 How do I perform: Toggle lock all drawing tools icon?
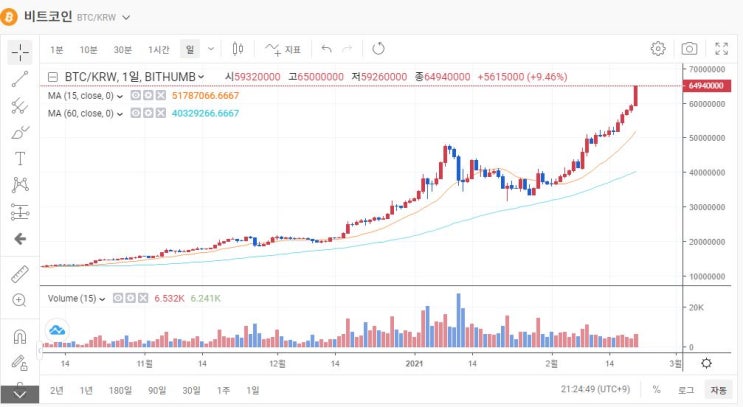click(x=20, y=363)
